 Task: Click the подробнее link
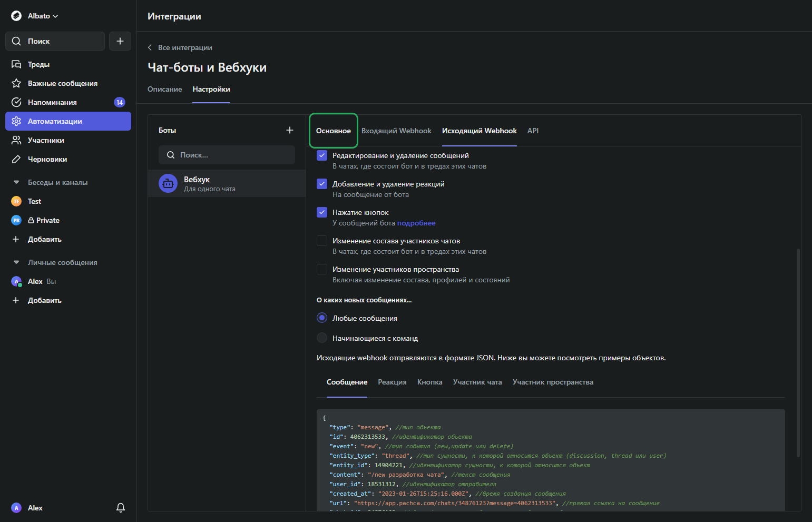point(416,223)
